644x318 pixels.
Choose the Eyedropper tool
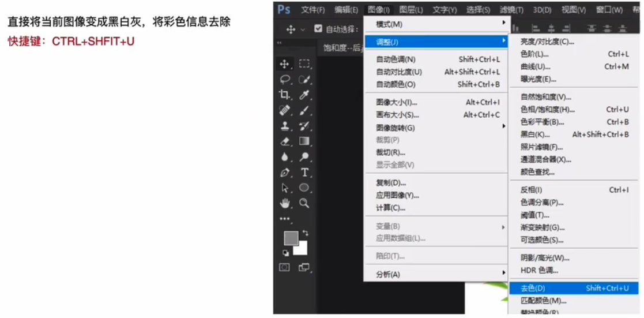click(304, 95)
